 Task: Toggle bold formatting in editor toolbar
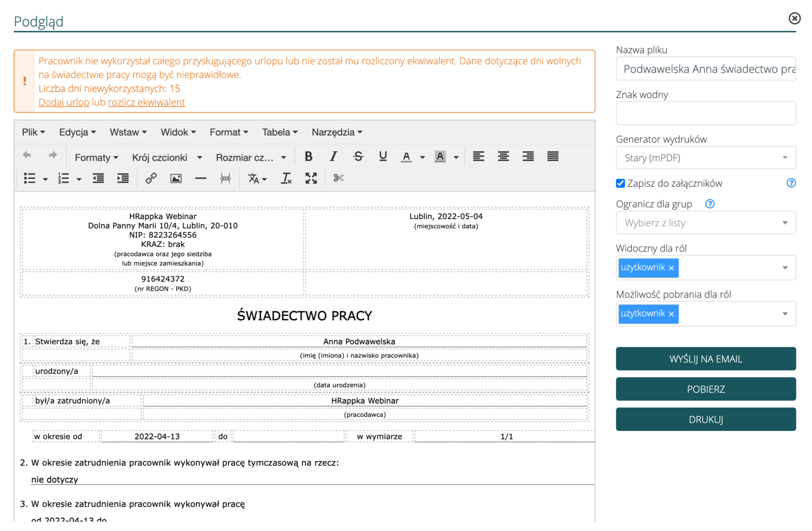(309, 157)
